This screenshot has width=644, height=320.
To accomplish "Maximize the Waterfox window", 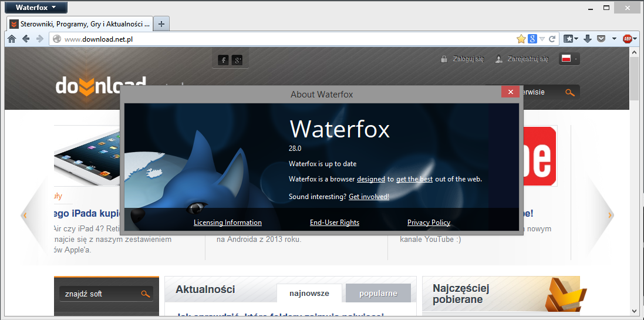I will point(606,8).
